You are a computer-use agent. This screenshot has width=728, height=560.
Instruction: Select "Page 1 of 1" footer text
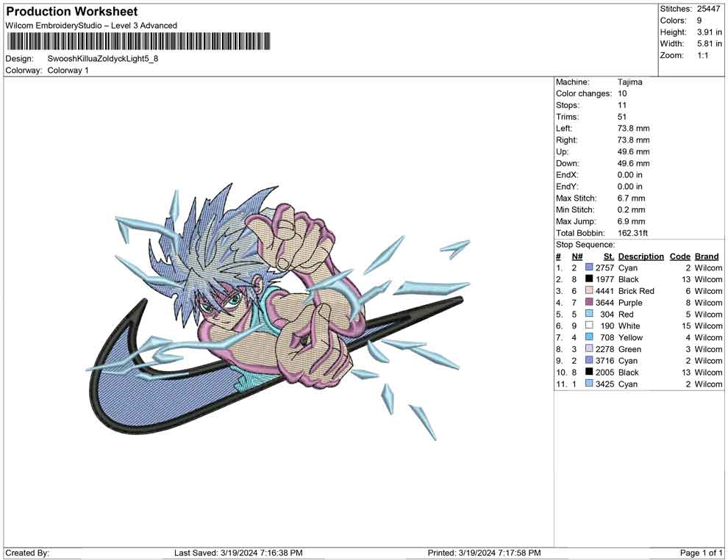[701, 553]
